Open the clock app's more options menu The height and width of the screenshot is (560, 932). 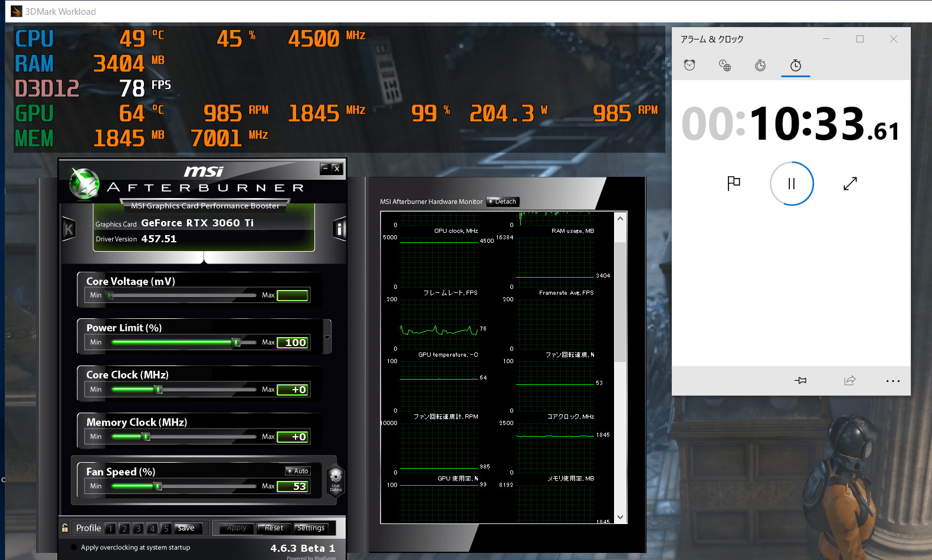tap(892, 381)
